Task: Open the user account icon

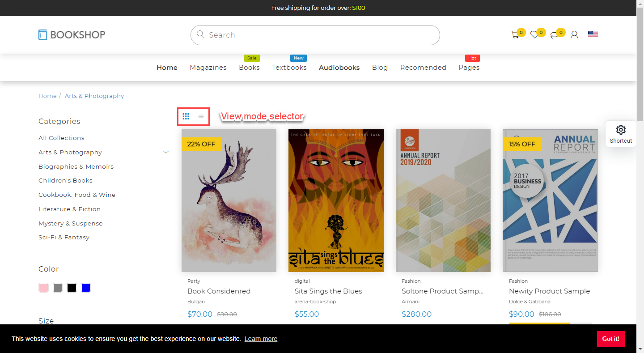Action: [574, 34]
